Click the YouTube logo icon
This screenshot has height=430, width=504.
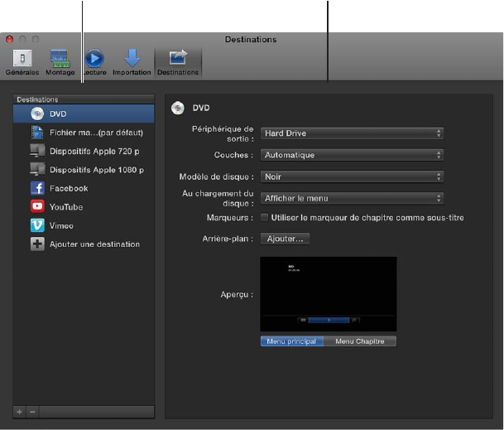point(37,206)
